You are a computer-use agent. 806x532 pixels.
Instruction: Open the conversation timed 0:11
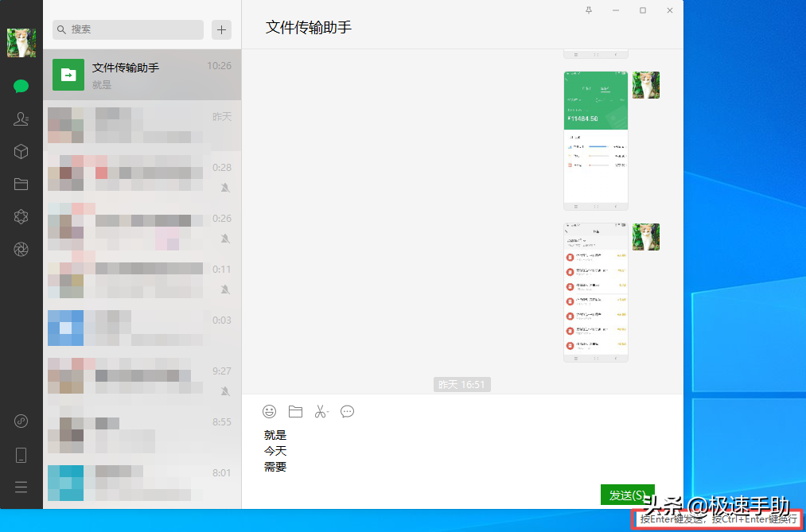pyautogui.click(x=142, y=278)
